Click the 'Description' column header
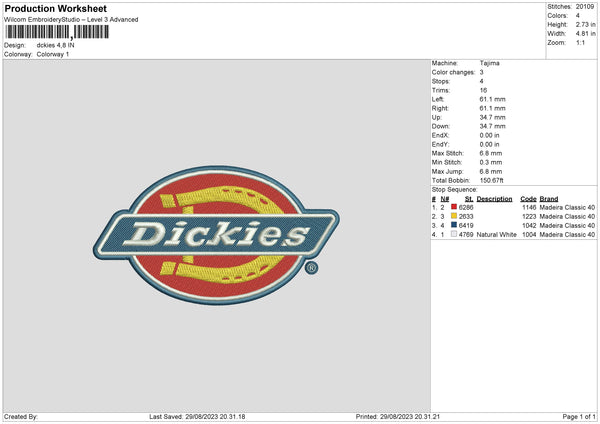 pyautogui.click(x=494, y=199)
